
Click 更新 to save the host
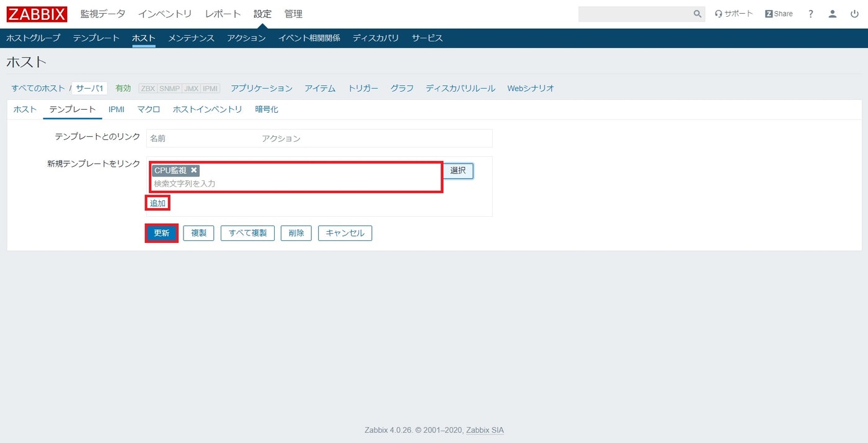(161, 234)
